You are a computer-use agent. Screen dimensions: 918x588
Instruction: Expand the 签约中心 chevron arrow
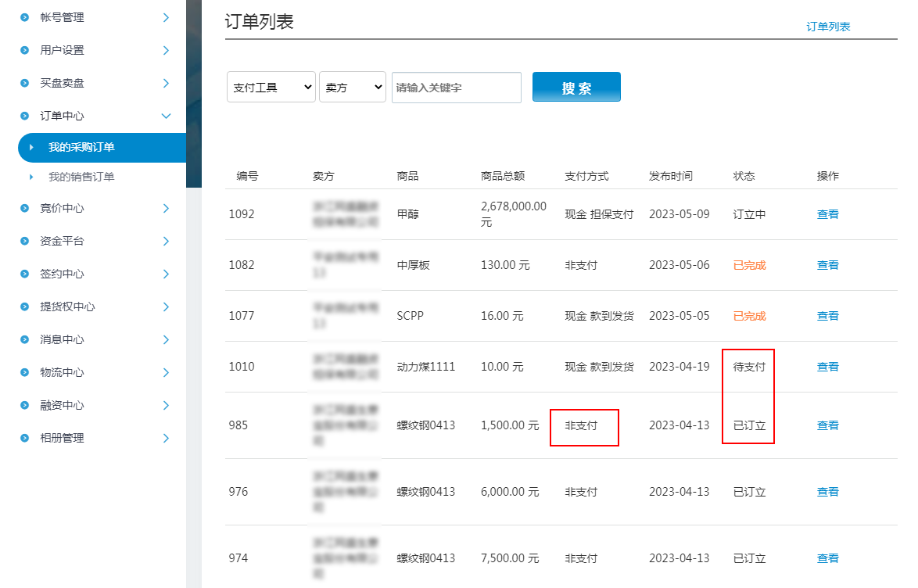[166, 274]
